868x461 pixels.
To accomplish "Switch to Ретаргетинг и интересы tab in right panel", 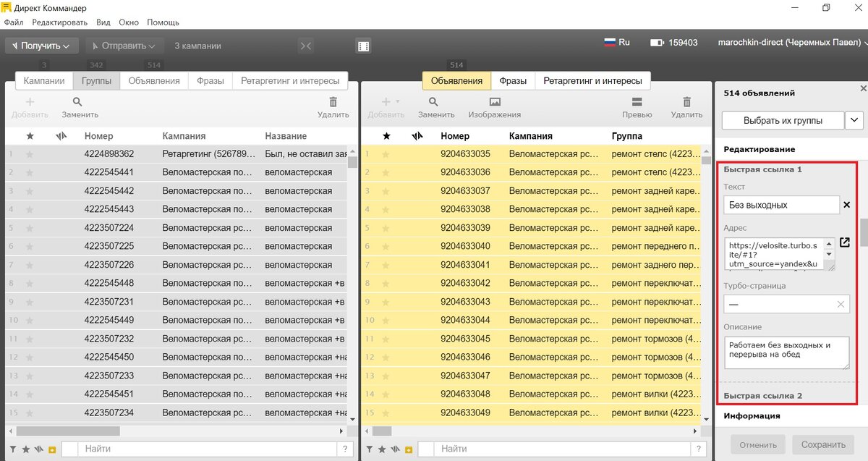I will [x=592, y=81].
